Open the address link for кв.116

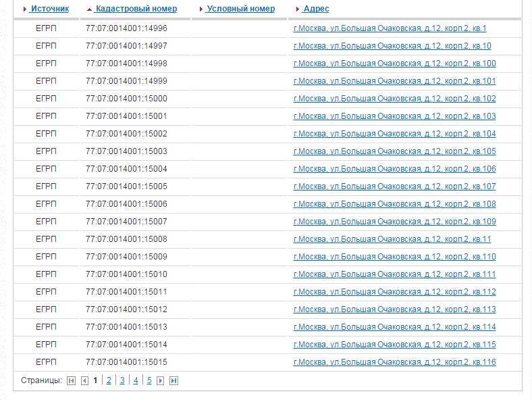pyautogui.click(x=394, y=362)
